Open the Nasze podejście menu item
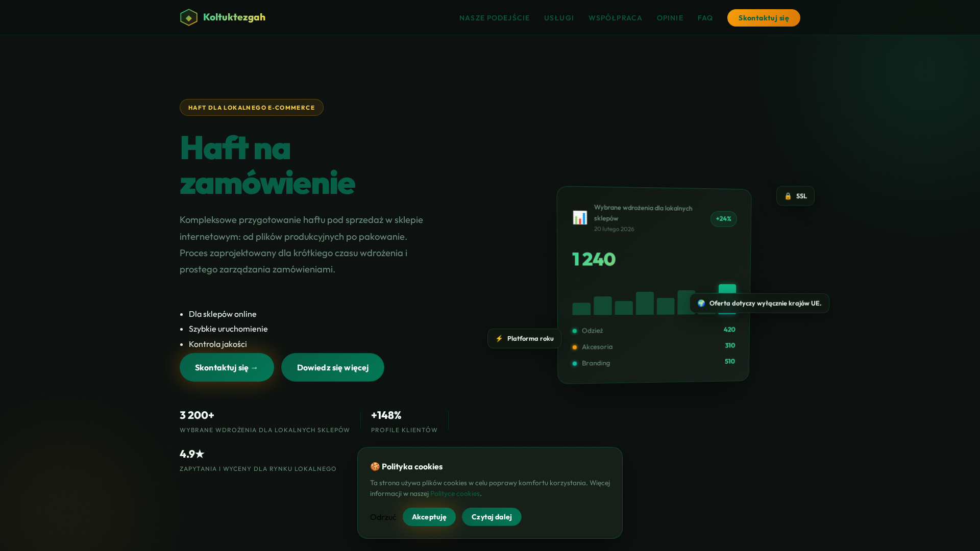 (x=495, y=18)
